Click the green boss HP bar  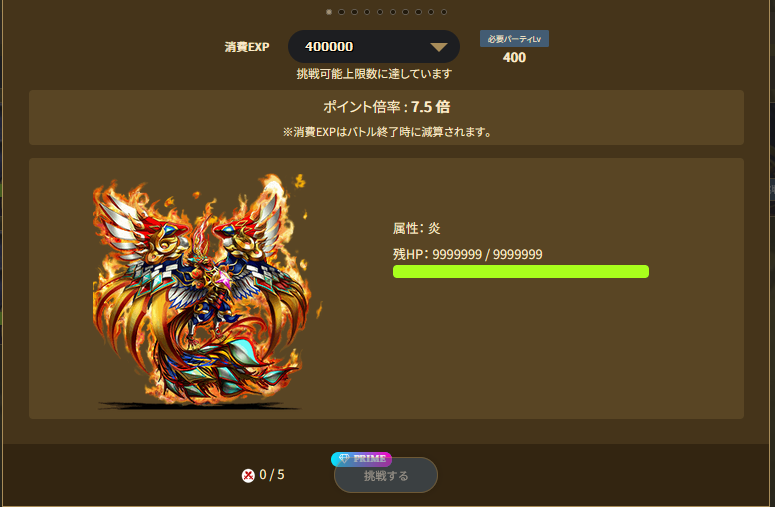pyautogui.click(x=520, y=271)
